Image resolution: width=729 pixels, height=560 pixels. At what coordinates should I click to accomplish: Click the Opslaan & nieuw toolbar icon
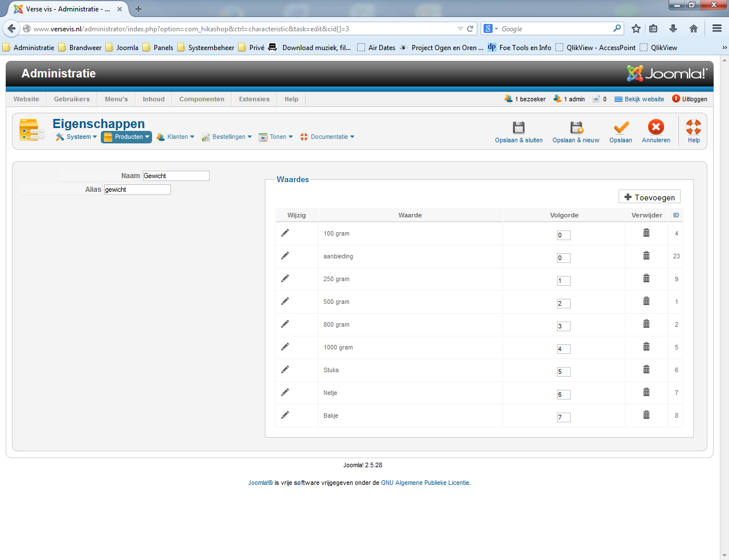point(576,127)
